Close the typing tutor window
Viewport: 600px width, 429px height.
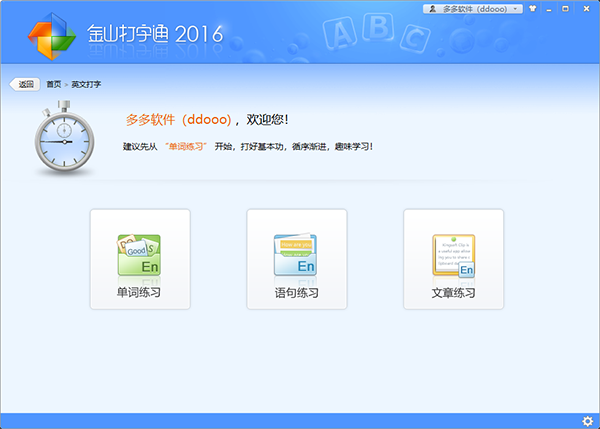coord(586,8)
